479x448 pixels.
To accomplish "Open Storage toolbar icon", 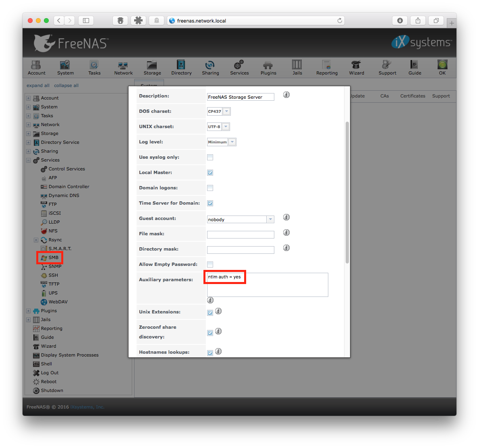I will click(152, 68).
